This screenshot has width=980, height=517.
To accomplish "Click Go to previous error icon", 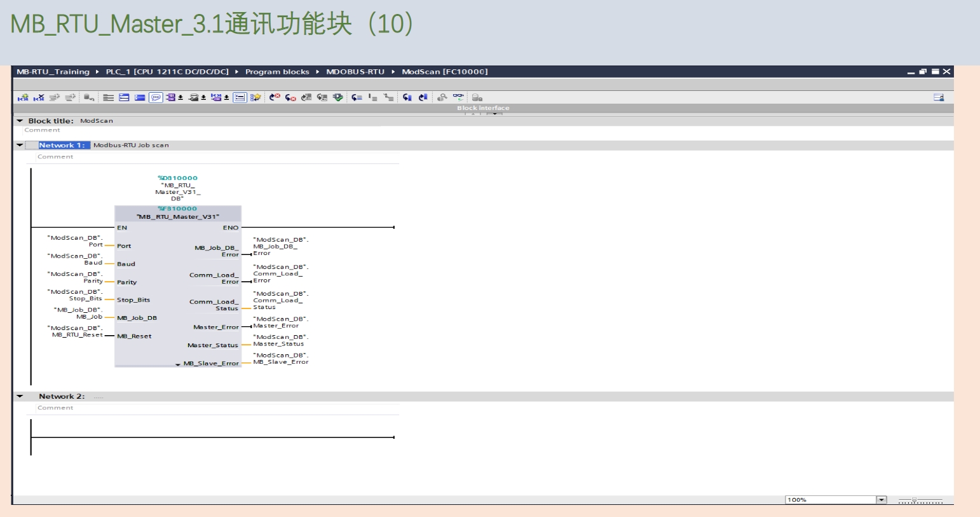I will [x=290, y=97].
